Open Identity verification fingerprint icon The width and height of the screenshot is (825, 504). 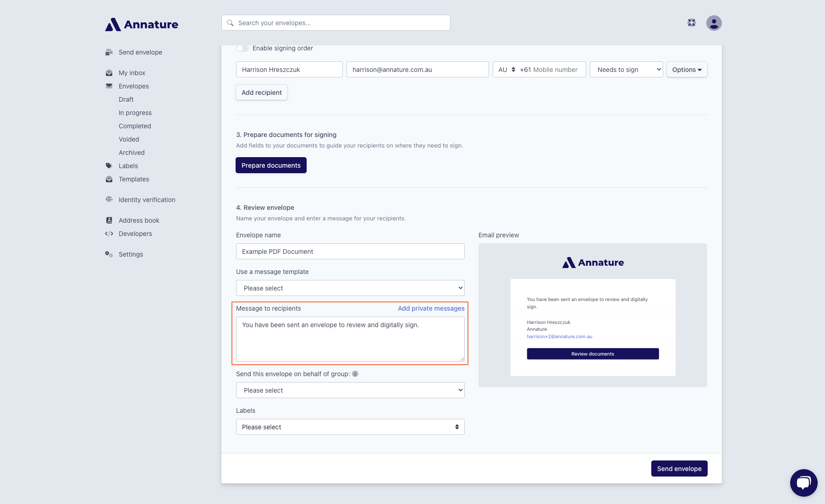point(109,200)
